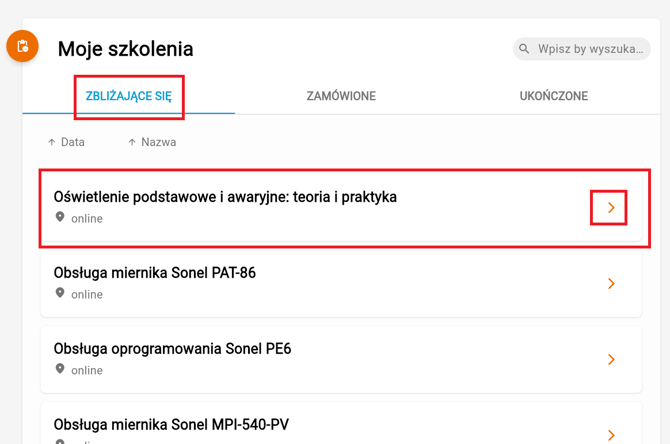Screen dimensions: 670x444
Task: Expand Obsługa oprogramowania Sonel PE6 chevron
Action: click(x=610, y=360)
